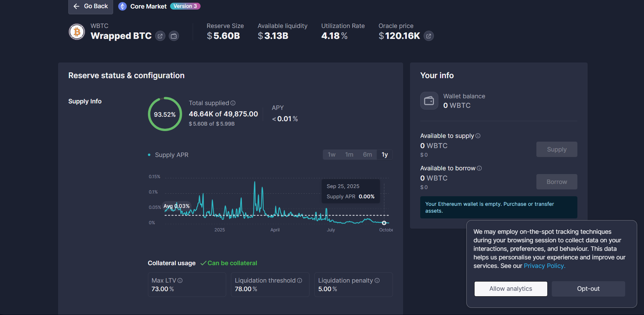Click the Max LTV info icon
The height and width of the screenshot is (315, 644).
coord(180,281)
